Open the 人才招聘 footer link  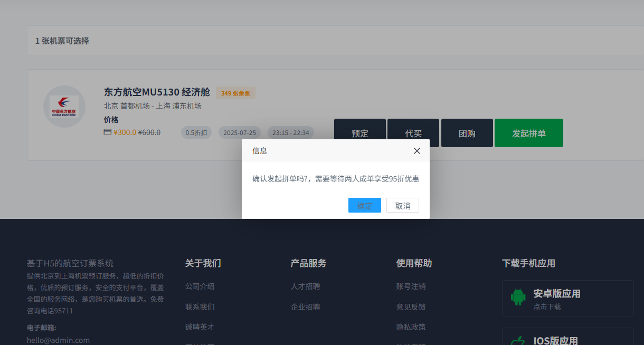[306, 286]
